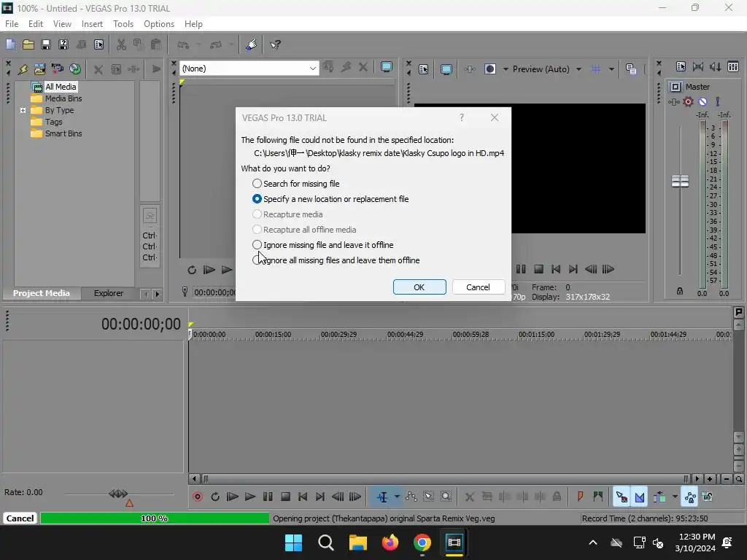Open system tray hidden icons chevron
Screen dimensions: 747x560
(x=593, y=542)
